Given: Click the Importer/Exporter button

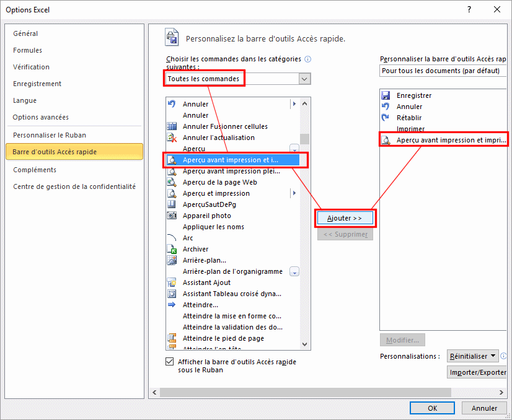Looking at the screenshot, I should point(478,372).
